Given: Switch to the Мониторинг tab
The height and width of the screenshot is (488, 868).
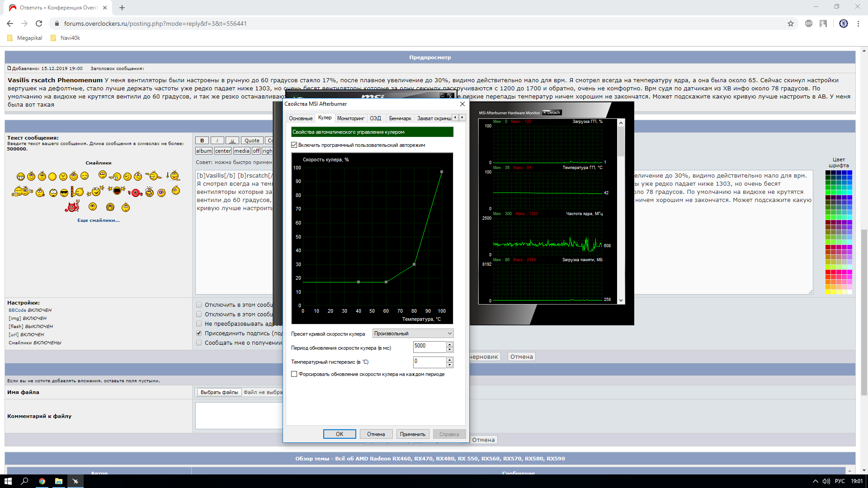Looking at the screenshot, I should pos(350,118).
